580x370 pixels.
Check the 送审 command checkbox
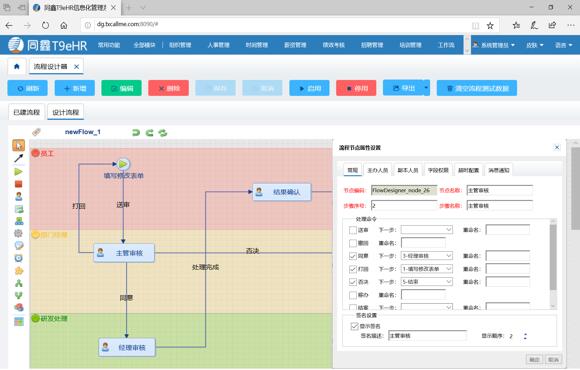(x=353, y=230)
